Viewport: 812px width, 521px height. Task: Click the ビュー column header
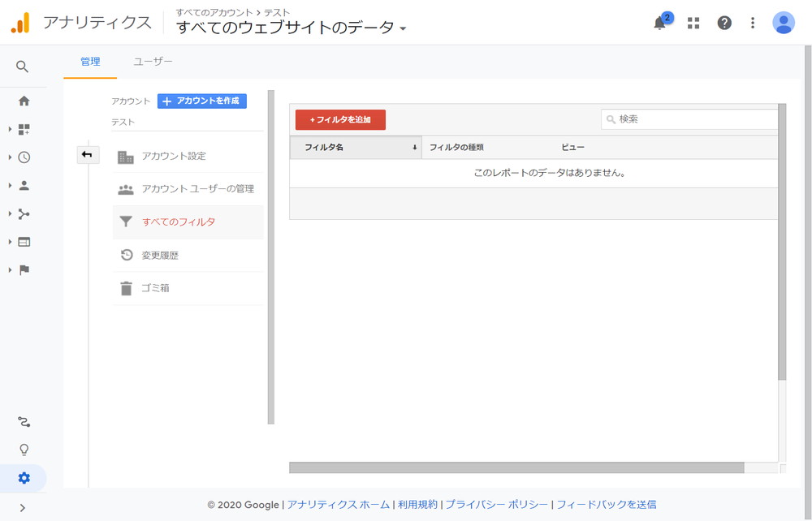(x=572, y=148)
